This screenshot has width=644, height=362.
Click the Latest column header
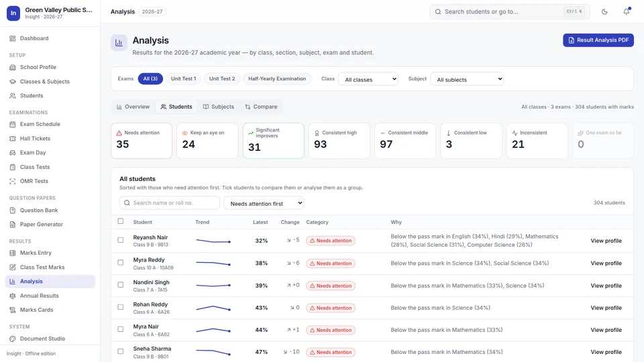[260, 222]
